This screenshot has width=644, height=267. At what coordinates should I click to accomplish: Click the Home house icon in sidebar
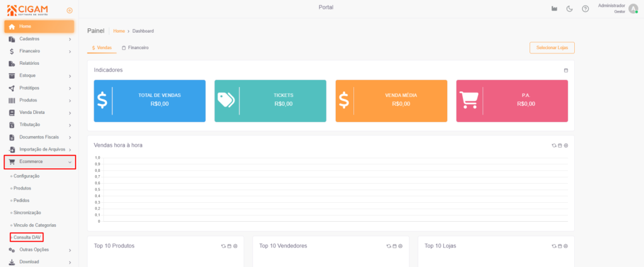12,26
